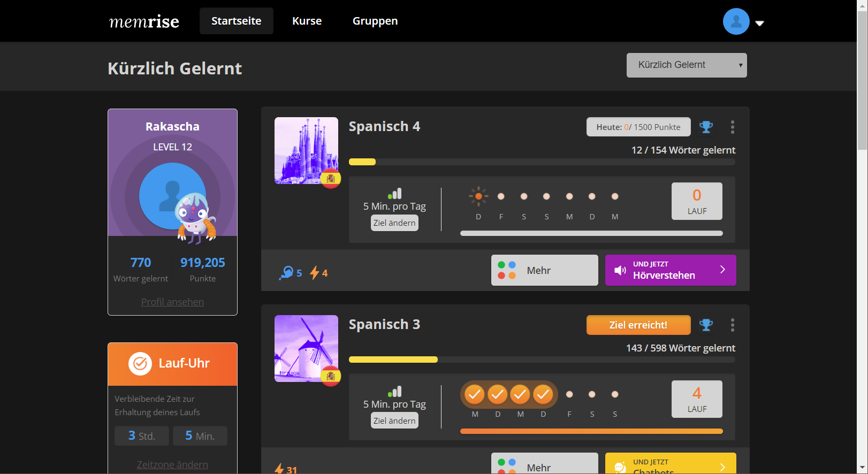Click the 770 Wörter gelernt stat
Image resolution: width=868 pixels, height=474 pixels.
point(141,269)
